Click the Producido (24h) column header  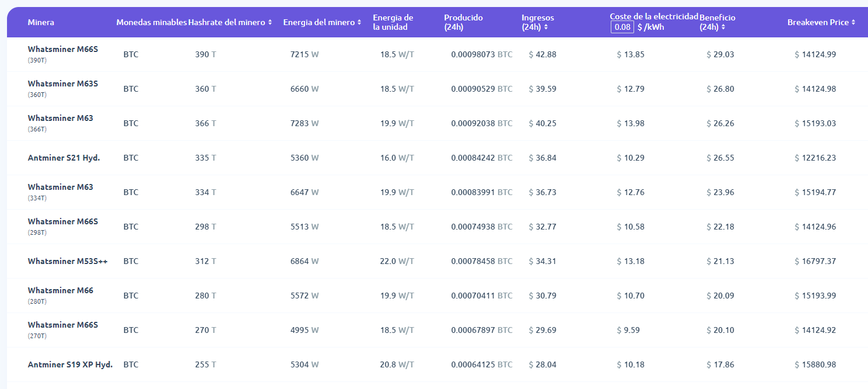pos(464,22)
